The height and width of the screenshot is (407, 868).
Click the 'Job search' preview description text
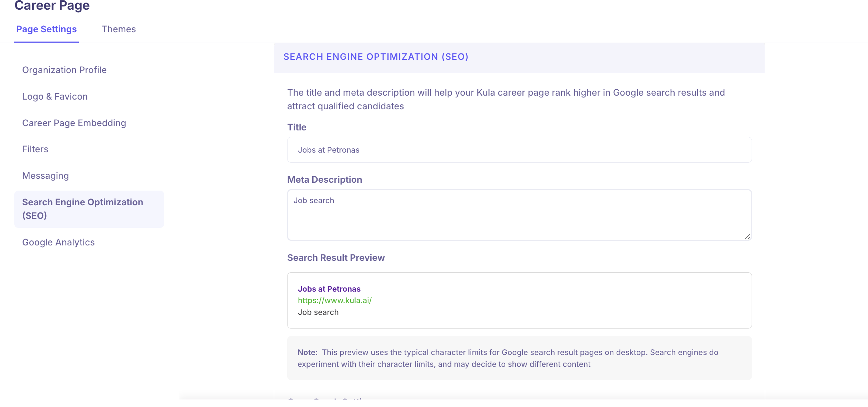pos(318,312)
